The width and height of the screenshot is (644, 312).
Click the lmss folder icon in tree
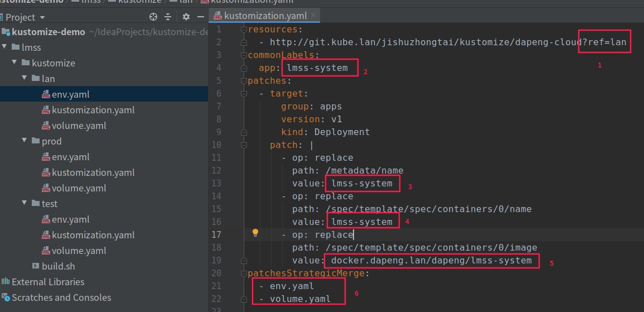pyautogui.click(x=15, y=47)
